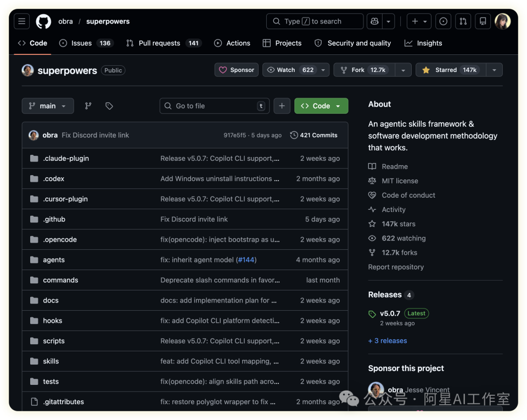
Task: Open the 421 Commits history link
Action: tap(314, 135)
